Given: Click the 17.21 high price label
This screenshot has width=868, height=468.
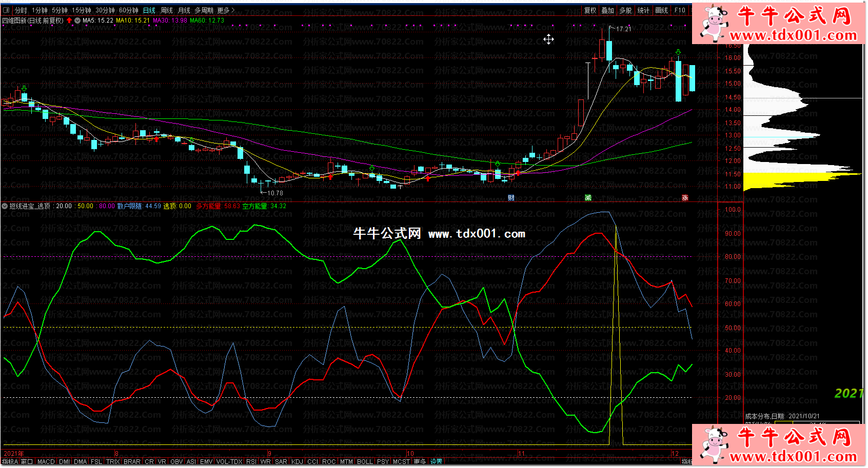Looking at the screenshot, I should tap(624, 29).
